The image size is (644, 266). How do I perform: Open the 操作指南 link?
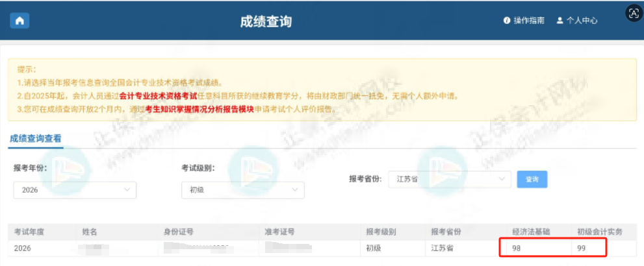[x=529, y=21]
